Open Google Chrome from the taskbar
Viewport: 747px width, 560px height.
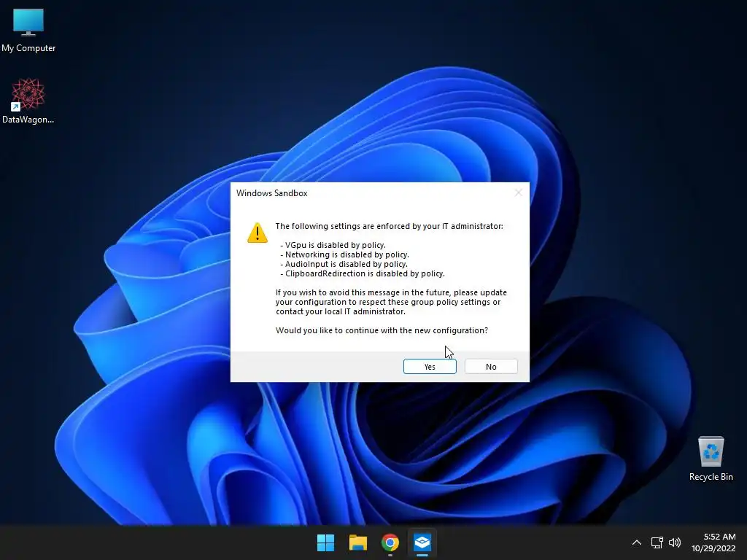[390, 542]
